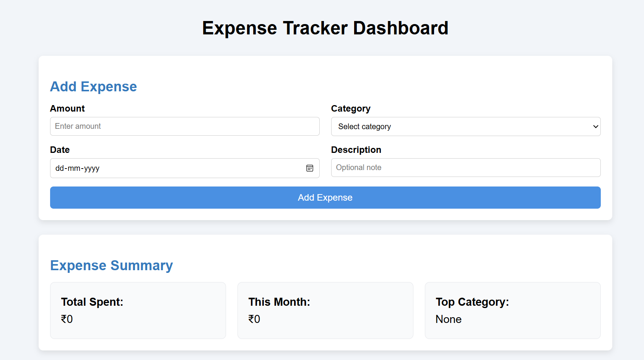Screen dimensions: 644x360
Task: Click the Expense Tracker Dashboard title
Action: pyautogui.click(x=325, y=28)
